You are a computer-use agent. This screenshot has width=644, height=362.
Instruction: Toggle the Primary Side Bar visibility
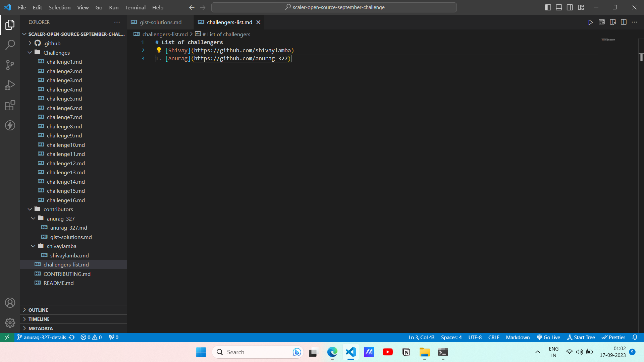[x=548, y=7]
